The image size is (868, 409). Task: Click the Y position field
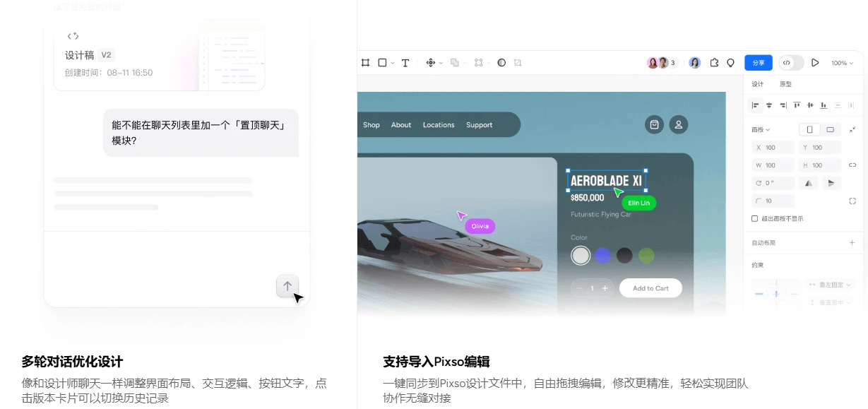click(820, 148)
